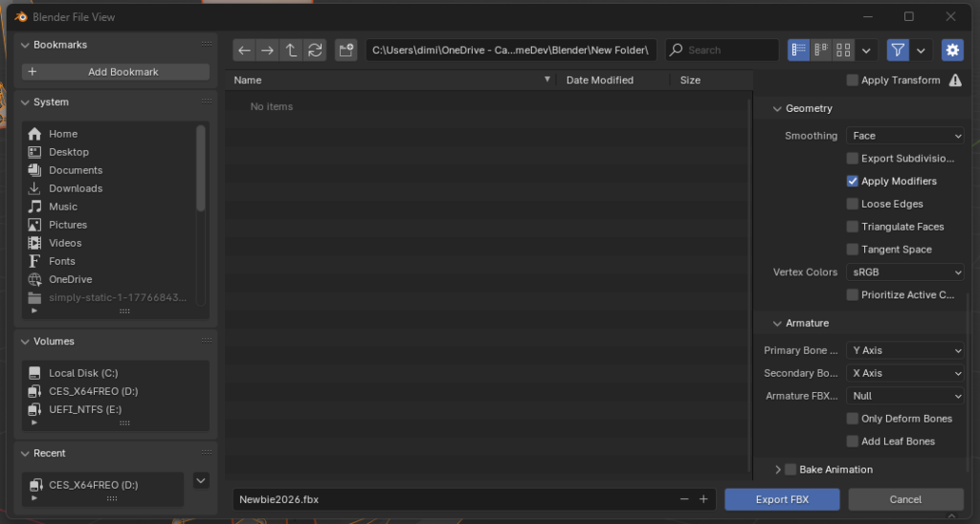This screenshot has width=980, height=524.
Task: Enable the Triangulate Faces checkbox
Action: [x=852, y=227]
